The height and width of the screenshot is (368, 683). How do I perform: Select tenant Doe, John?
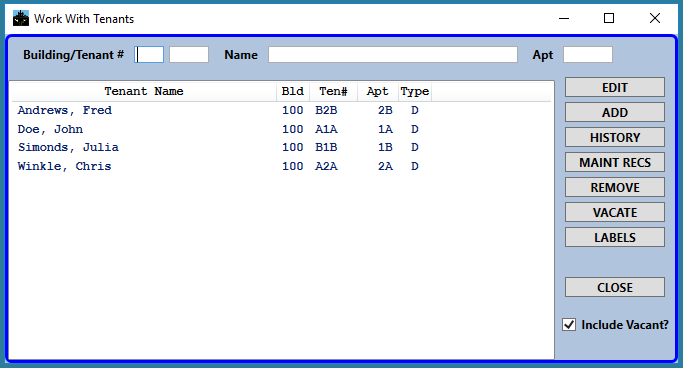(x=281, y=129)
